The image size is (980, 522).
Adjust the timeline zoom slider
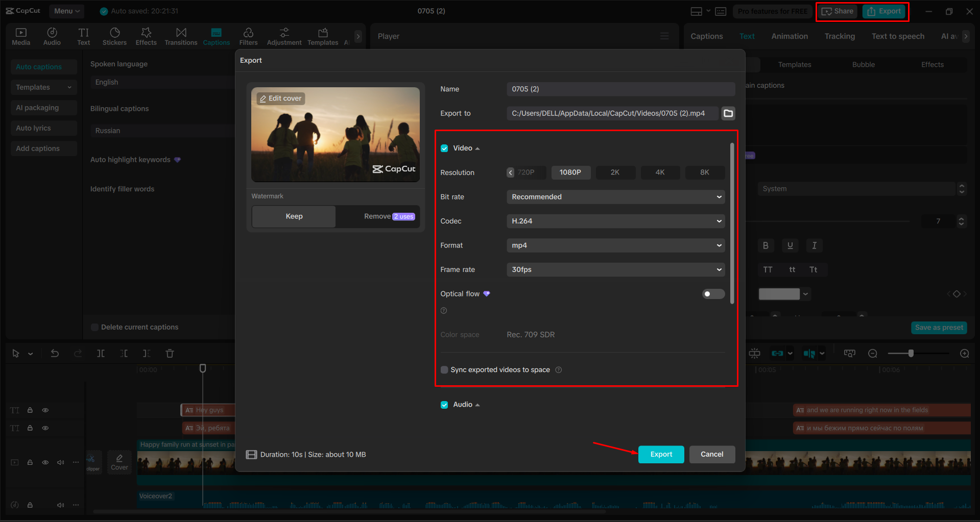pyautogui.click(x=911, y=353)
